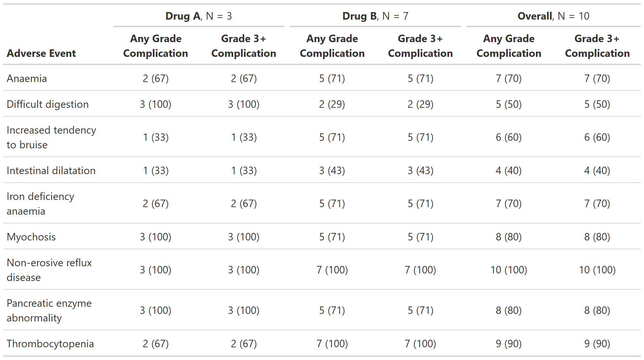Click Drug B Any Grade cell for Difficult digestion
Image resolution: width=644 pixels, height=360 pixels.
click(332, 104)
